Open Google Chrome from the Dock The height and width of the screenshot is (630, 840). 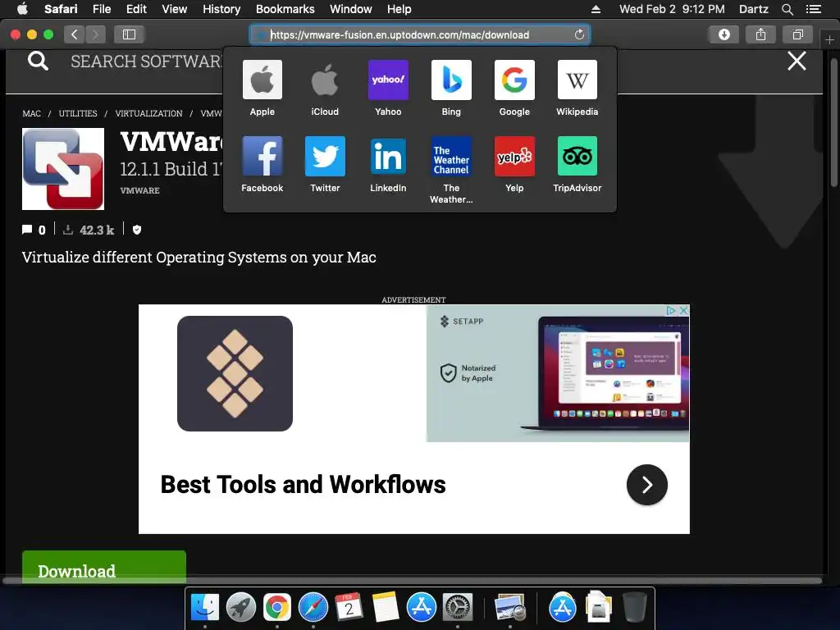pos(276,607)
